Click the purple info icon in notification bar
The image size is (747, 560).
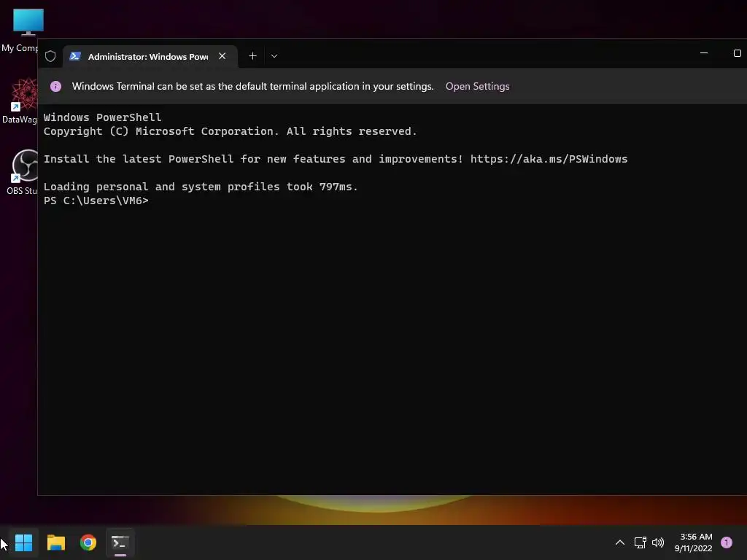(x=55, y=86)
